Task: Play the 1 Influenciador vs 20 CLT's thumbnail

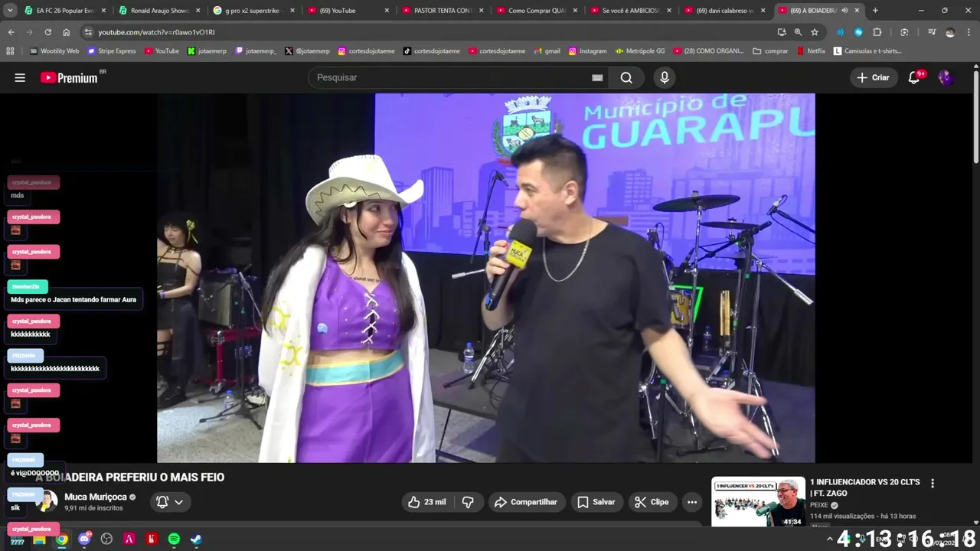Action: tap(758, 502)
